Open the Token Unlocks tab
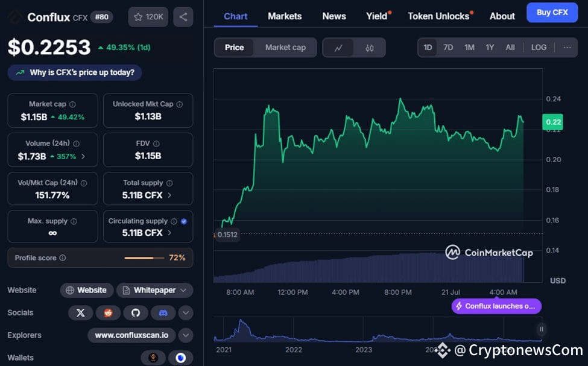The height and width of the screenshot is (366, 588). tap(438, 16)
